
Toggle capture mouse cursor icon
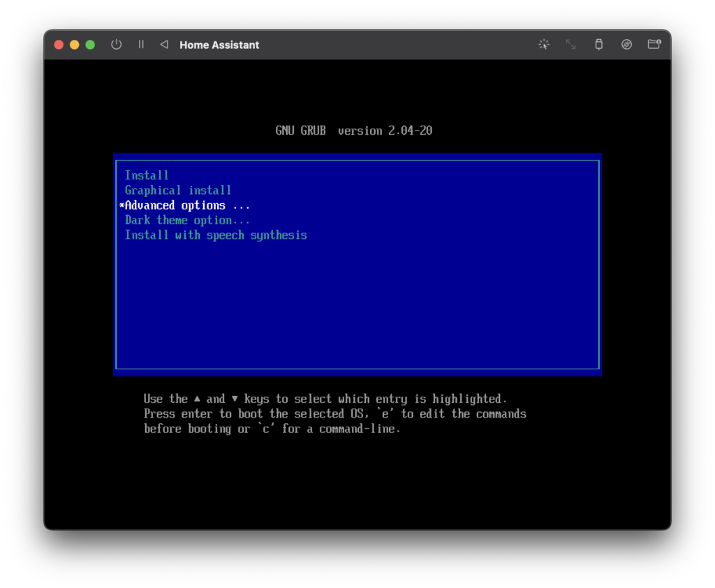[x=544, y=45]
